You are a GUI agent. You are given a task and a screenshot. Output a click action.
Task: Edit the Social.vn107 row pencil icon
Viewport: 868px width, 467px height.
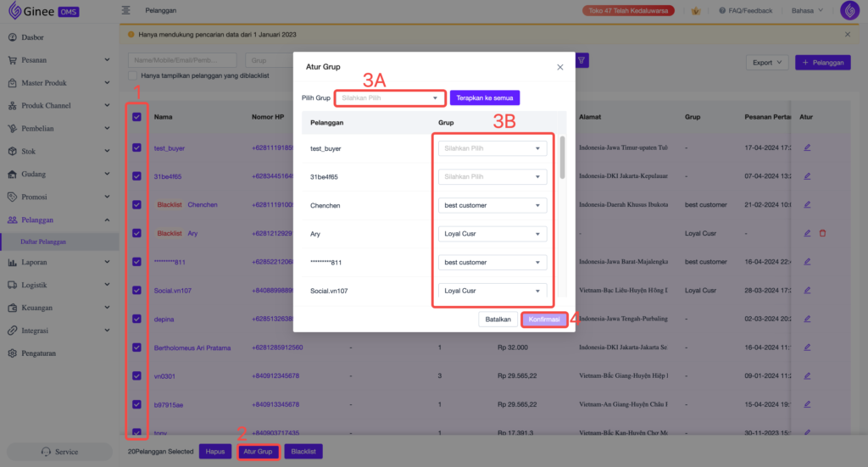[807, 291]
